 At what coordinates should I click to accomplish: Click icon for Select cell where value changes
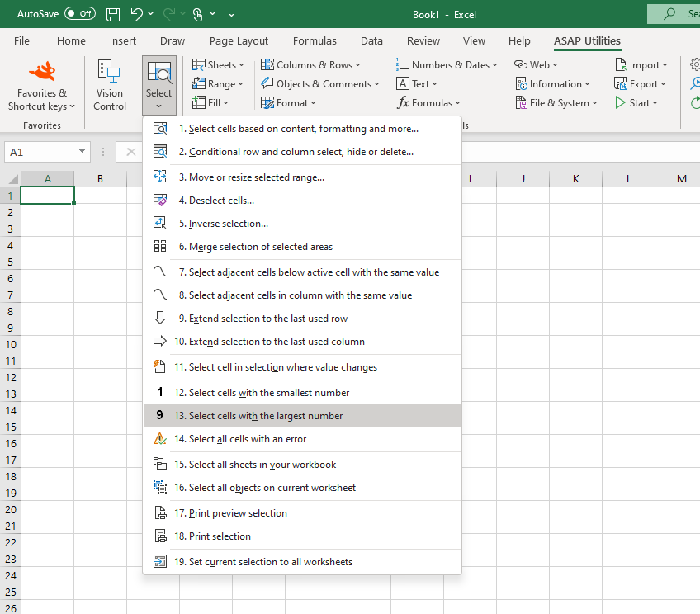point(160,366)
